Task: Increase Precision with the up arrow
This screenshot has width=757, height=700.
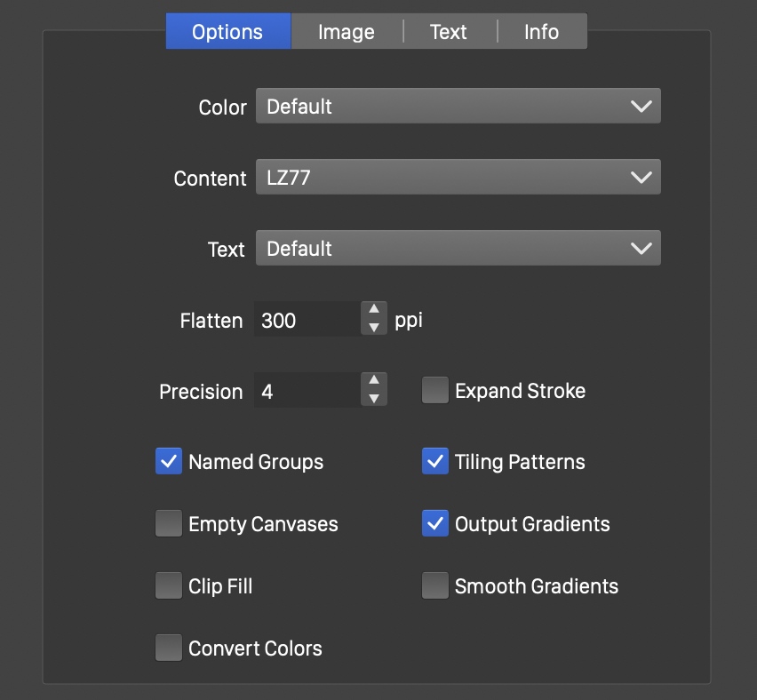Action: [374, 382]
